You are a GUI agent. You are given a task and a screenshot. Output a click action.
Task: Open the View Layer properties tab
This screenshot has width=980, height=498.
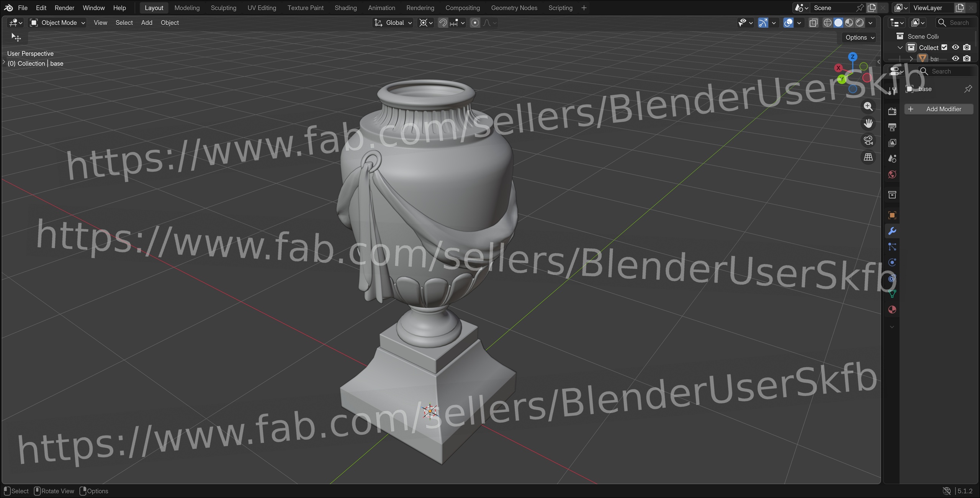[x=892, y=143]
